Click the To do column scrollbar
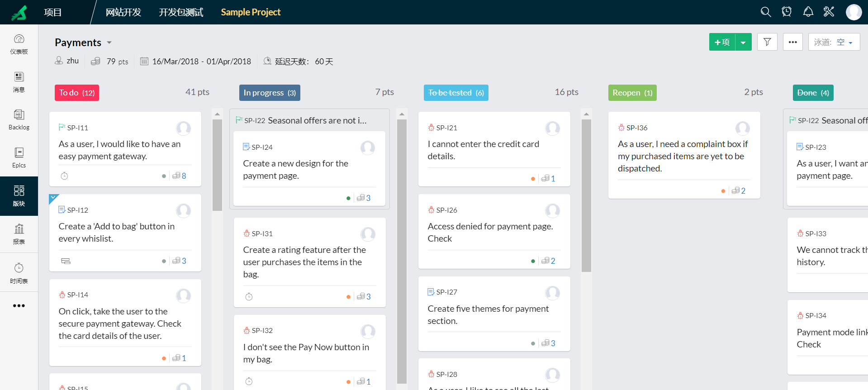 point(217,165)
